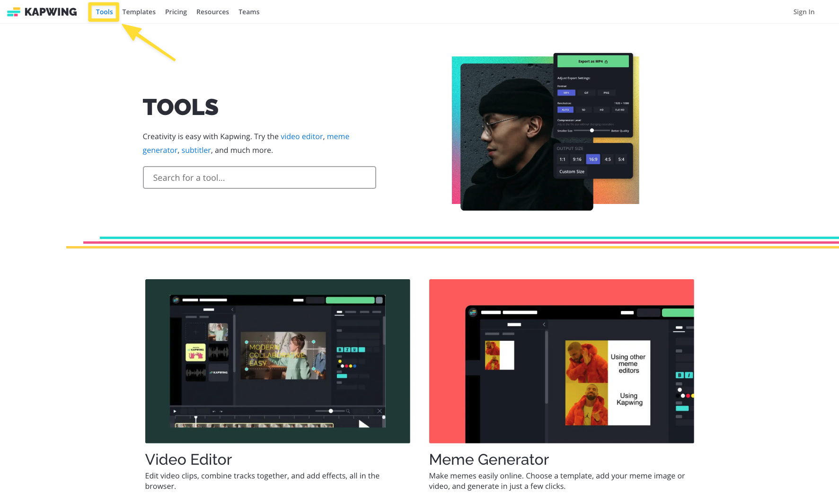Click the hero image of man in beanie
Image resolution: width=839 pixels, height=504 pixels.
546,132
